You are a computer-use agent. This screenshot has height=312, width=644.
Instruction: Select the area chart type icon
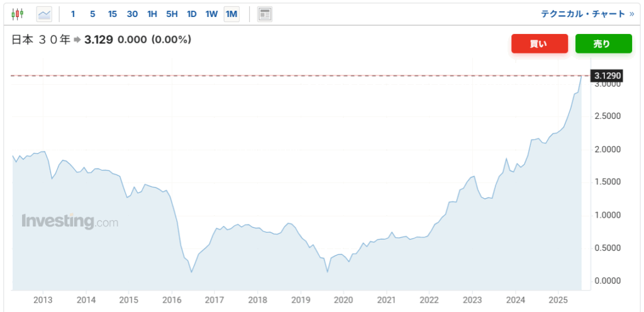45,13
